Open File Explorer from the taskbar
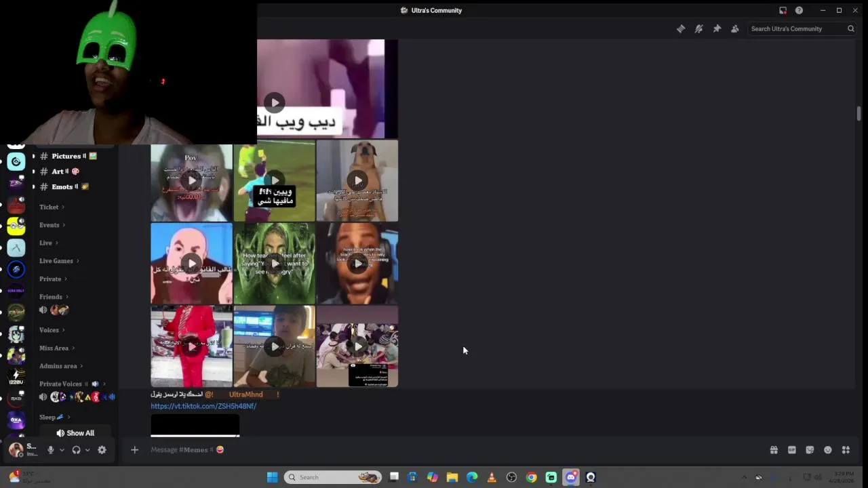 452,477
